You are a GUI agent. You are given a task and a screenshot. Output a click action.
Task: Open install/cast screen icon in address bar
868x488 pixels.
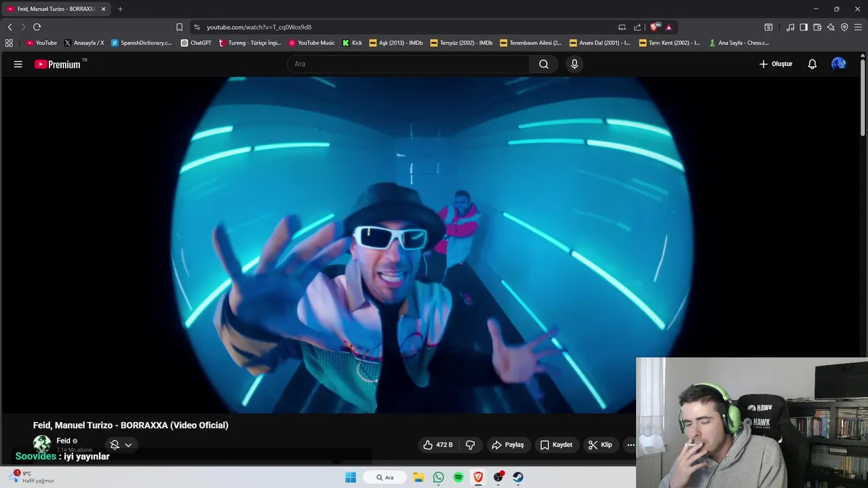(622, 27)
